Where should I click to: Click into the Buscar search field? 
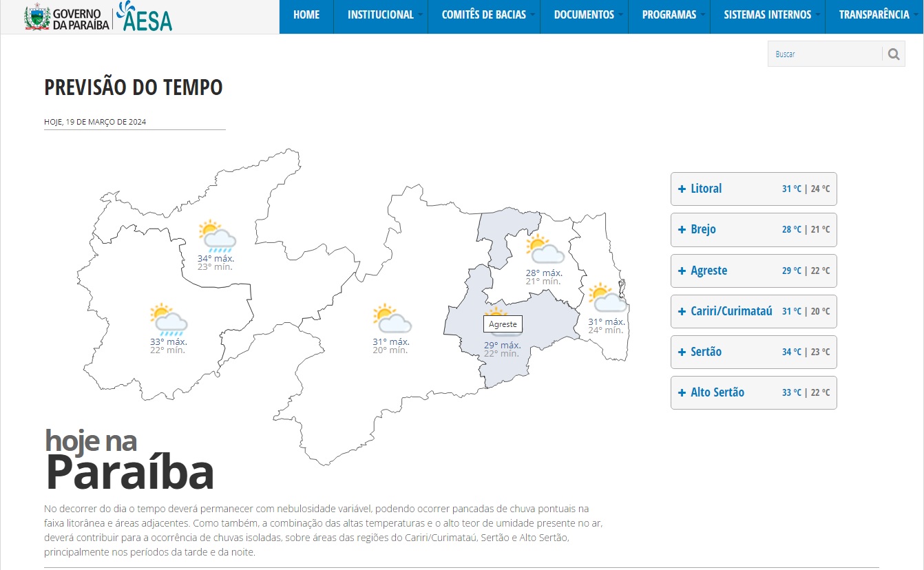(825, 54)
